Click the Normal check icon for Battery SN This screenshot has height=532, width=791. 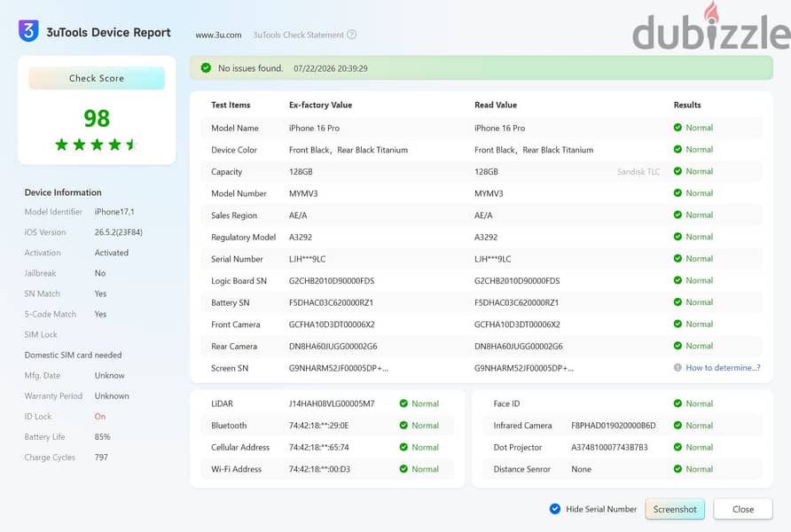click(x=677, y=302)
